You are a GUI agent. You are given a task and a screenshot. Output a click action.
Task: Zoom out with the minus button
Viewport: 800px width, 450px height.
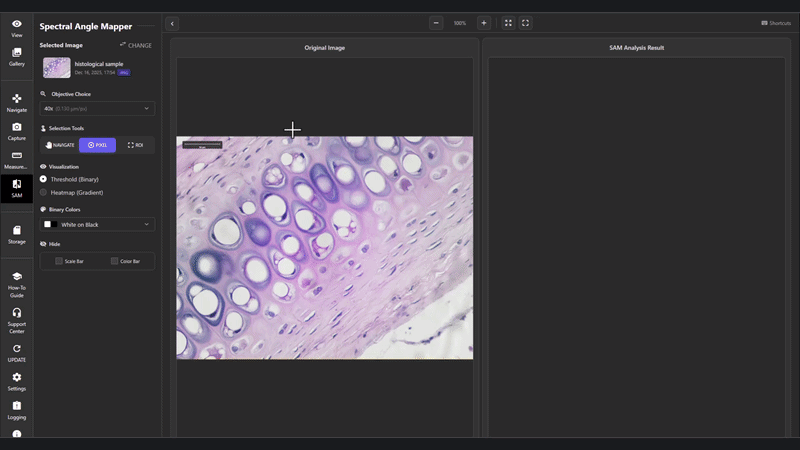point(436,23)
